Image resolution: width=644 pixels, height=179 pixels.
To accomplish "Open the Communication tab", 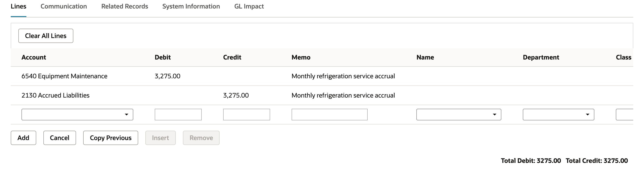I will click(x=64, y=6).
